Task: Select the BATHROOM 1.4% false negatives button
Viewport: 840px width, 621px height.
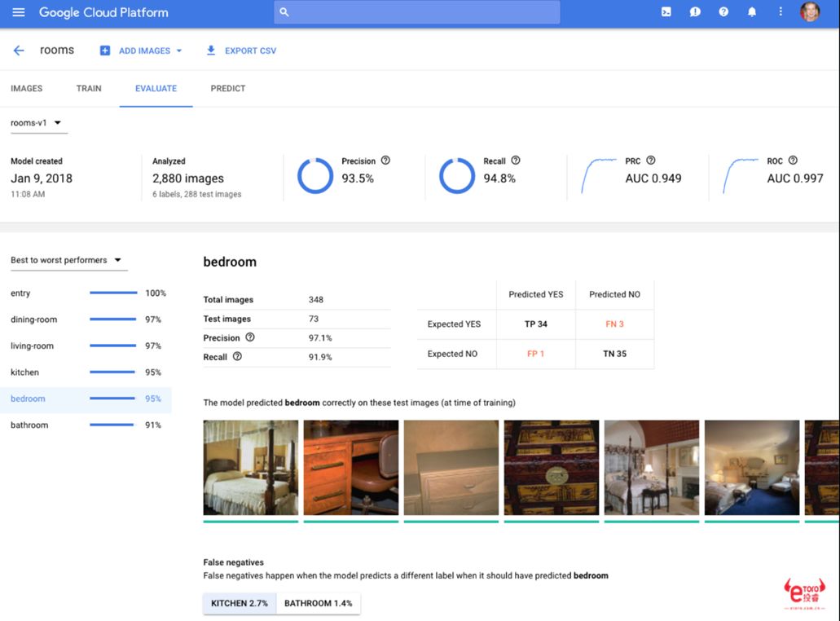Action: tap(319, 603)
